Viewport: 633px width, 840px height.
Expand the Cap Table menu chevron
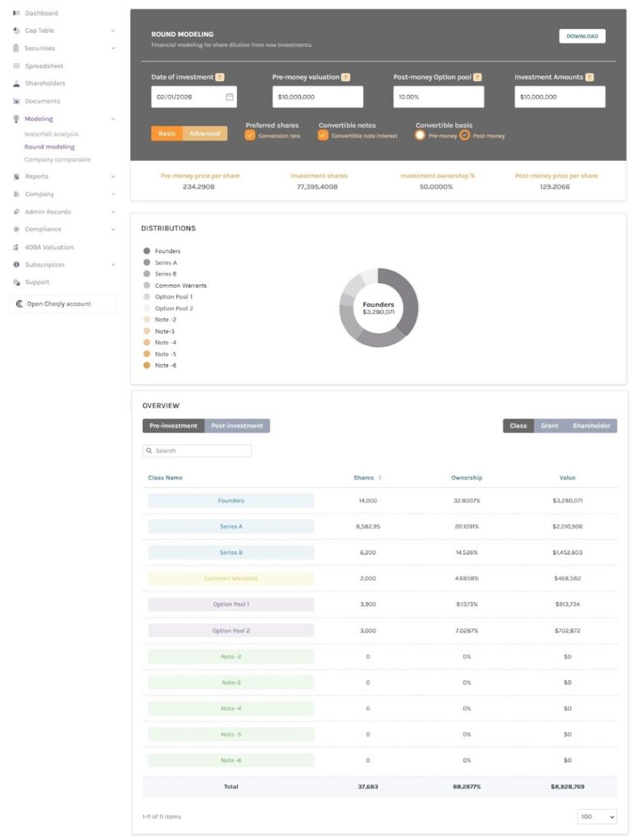(113, 31)
